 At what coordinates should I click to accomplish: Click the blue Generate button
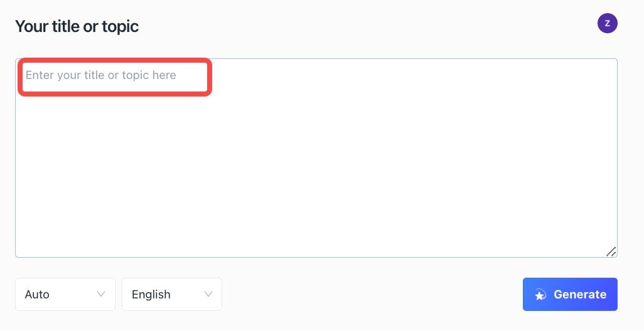click(x=570, y=294)
